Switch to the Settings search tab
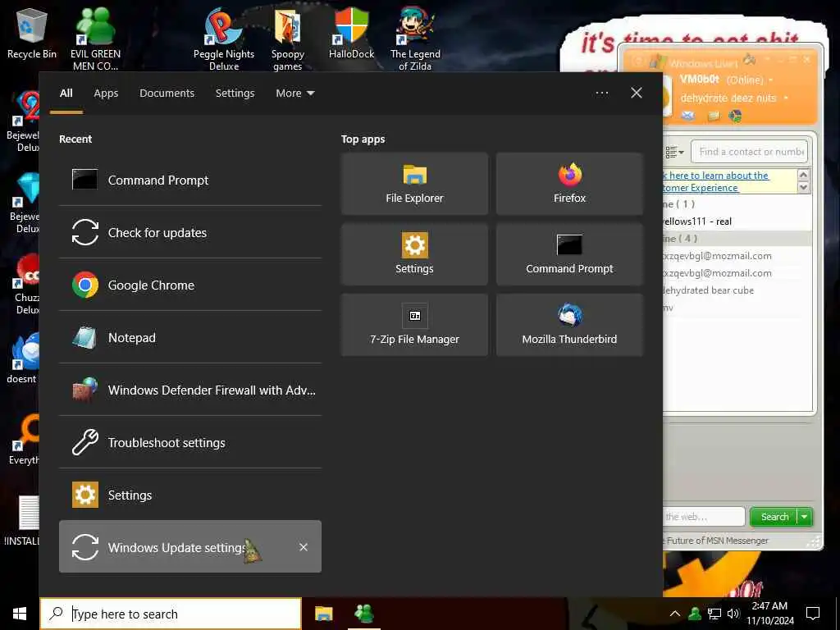Screen dimensions: 840x630 [x=235, y=94]
